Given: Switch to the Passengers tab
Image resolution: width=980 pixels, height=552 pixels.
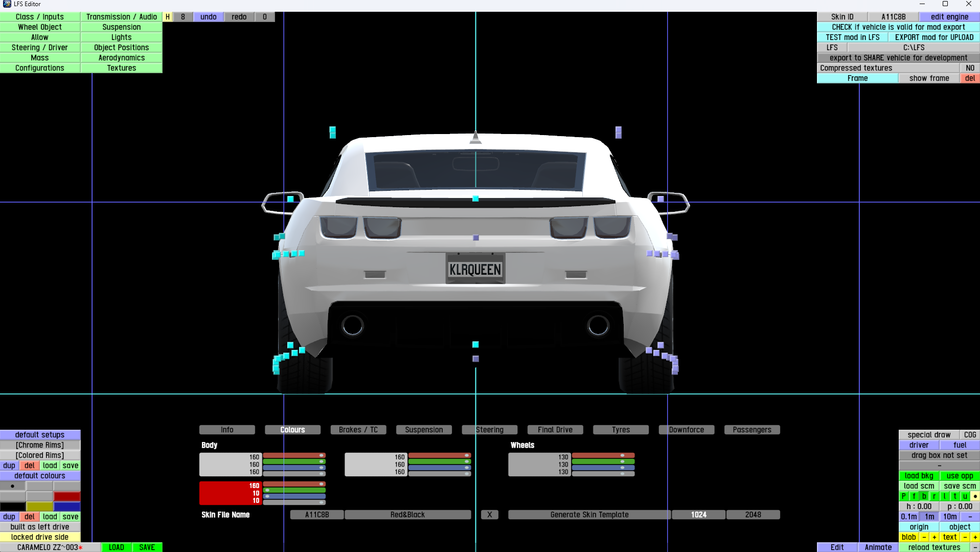Looking at the screenshot, I should pos(752,430).
